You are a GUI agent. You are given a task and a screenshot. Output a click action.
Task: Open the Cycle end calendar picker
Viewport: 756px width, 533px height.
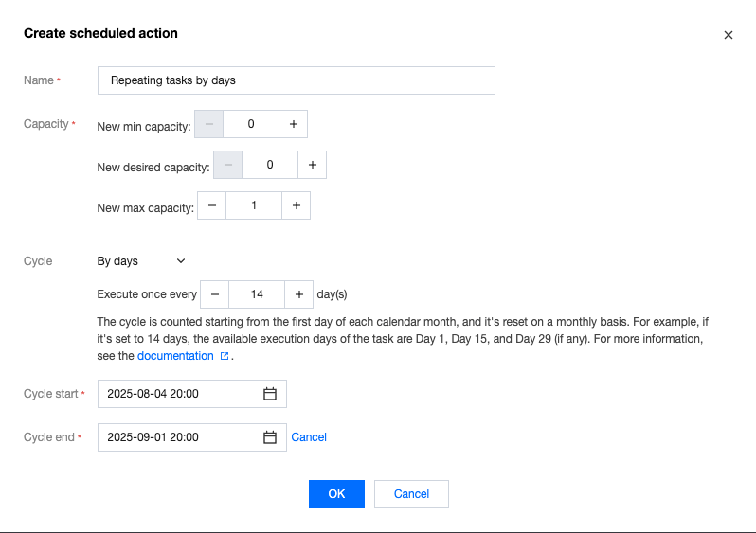[269, 437]
